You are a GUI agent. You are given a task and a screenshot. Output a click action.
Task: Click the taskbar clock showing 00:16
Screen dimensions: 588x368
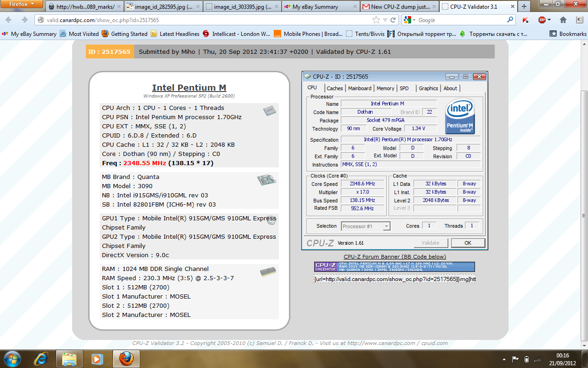[563, 359]
